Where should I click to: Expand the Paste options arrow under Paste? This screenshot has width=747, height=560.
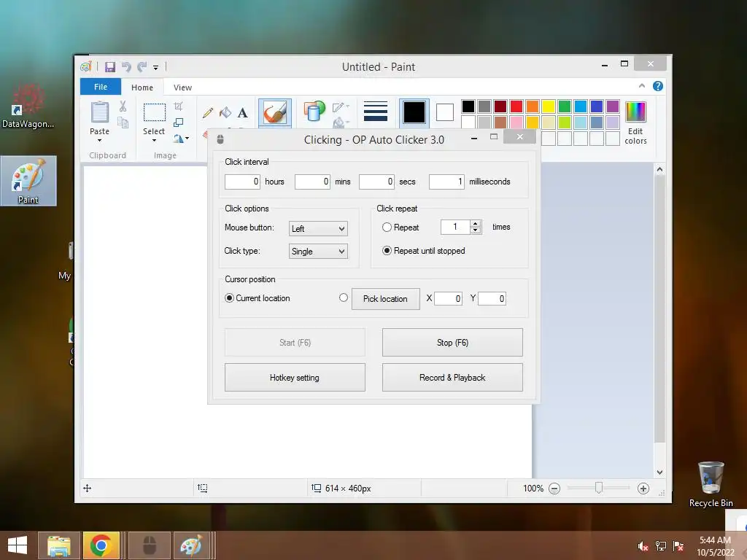pos(99,141)
